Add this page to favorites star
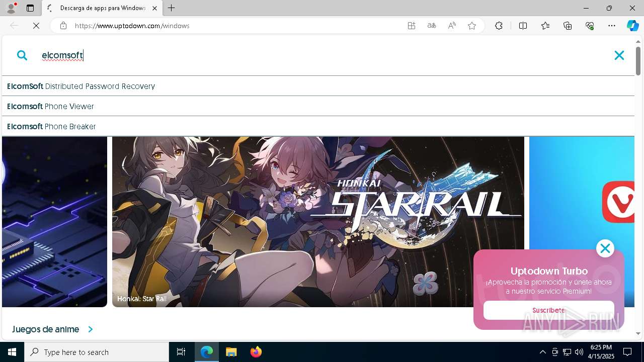Screen dimensions: 644x362 pyautogui.click(x=472, y=26)
